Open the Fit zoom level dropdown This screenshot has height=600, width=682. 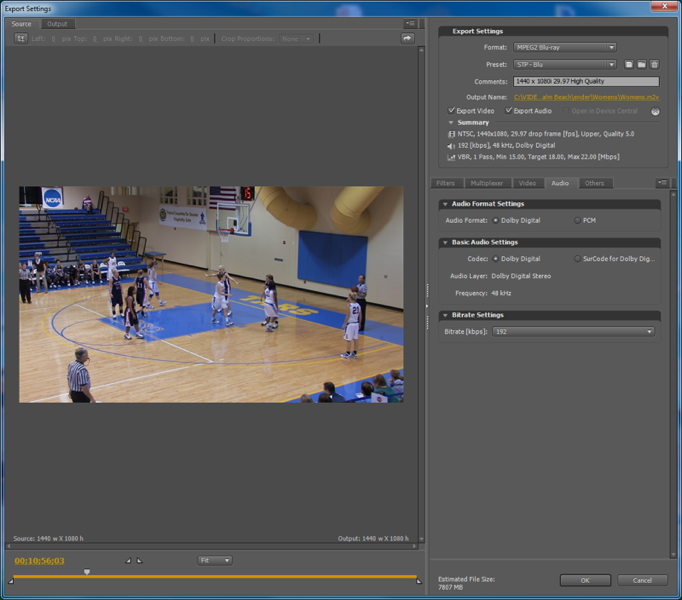tap(215, 560)
